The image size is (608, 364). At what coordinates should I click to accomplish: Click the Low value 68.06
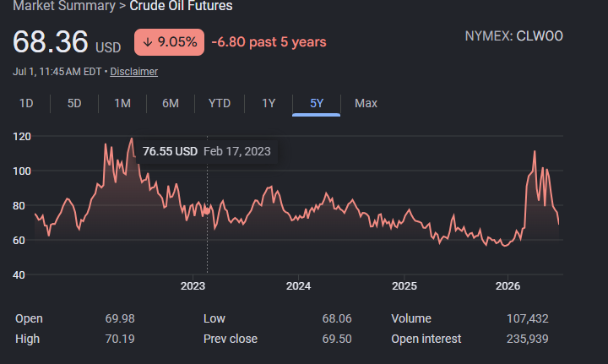(x=337, y=318)
